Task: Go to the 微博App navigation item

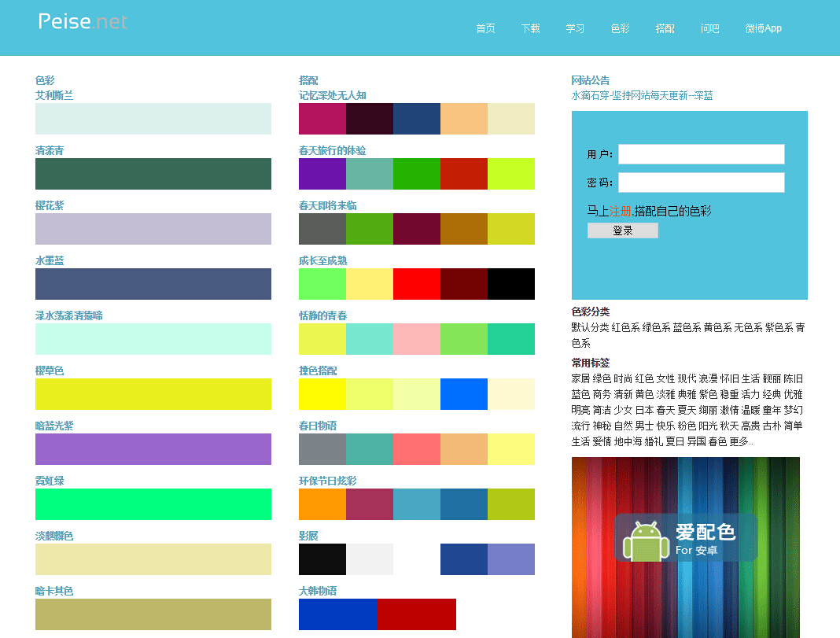Action: pos(763,28)
